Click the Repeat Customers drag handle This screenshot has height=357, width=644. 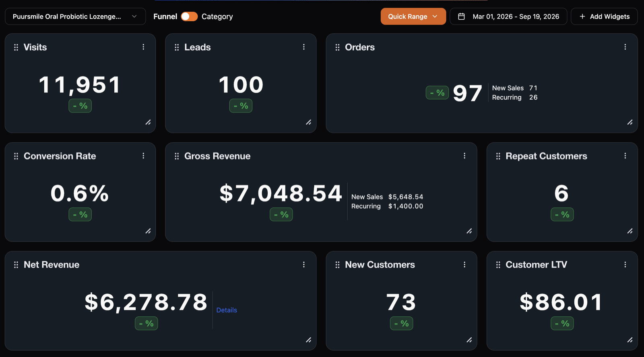[x=498, y=156]
